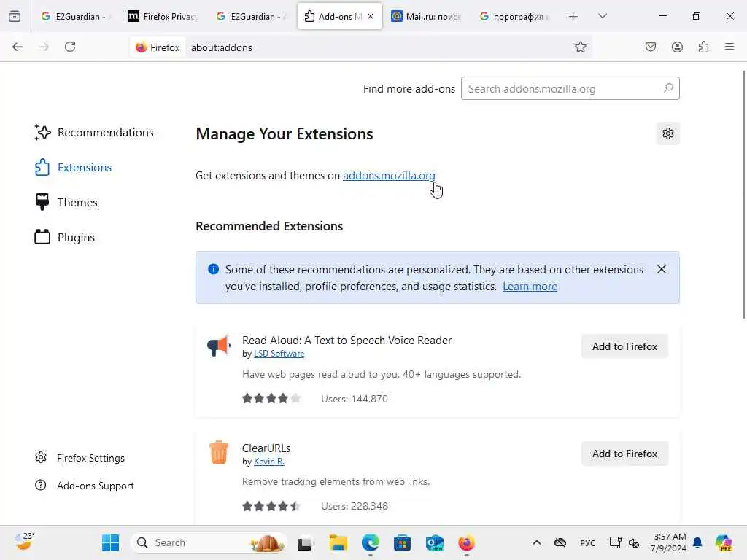Click the ClearURLs trash can icon
The width and height of the screenshot is (747, 560).
pyautogui.click(x=219, y=452)
